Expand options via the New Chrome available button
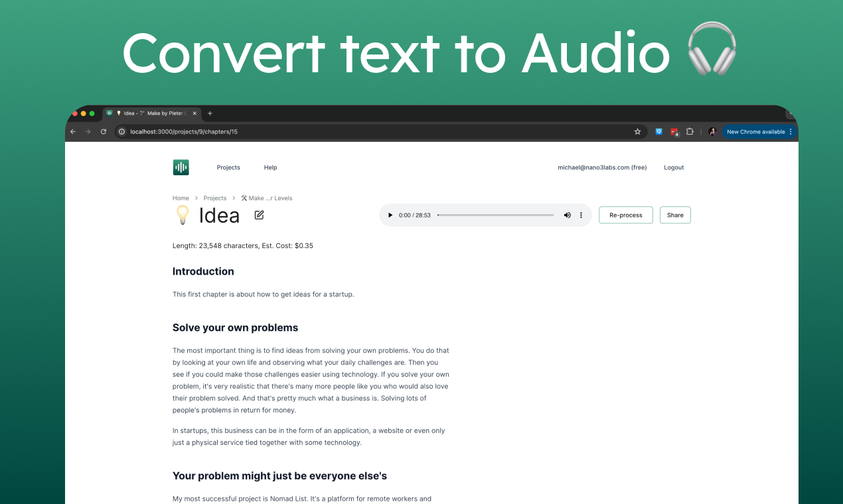Screen dimensions: 843x504 point(757,131)
